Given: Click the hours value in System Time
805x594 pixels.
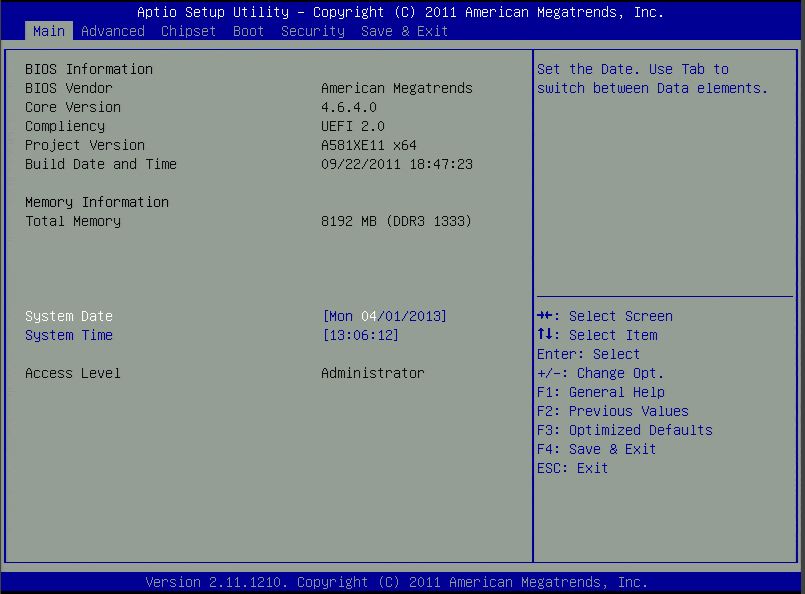Looking at the screenshot, I should (335, 335).
